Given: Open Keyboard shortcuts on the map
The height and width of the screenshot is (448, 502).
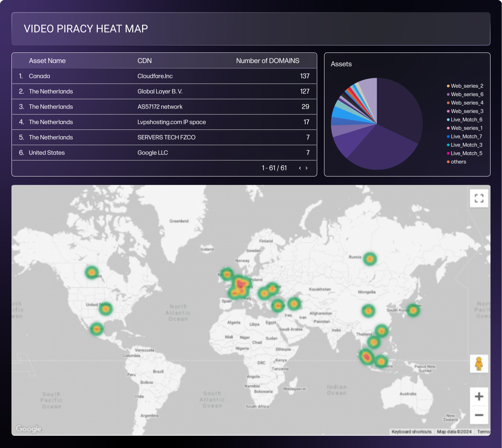Looking at the screenshot, I should (x=412, y=432).
